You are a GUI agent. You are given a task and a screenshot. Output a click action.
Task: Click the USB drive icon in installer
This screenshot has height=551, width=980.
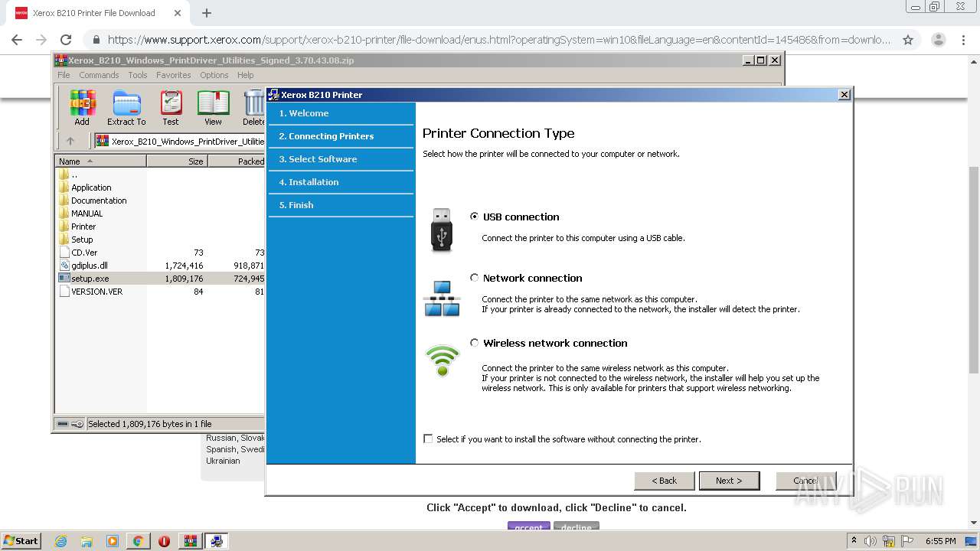[442, 230]
